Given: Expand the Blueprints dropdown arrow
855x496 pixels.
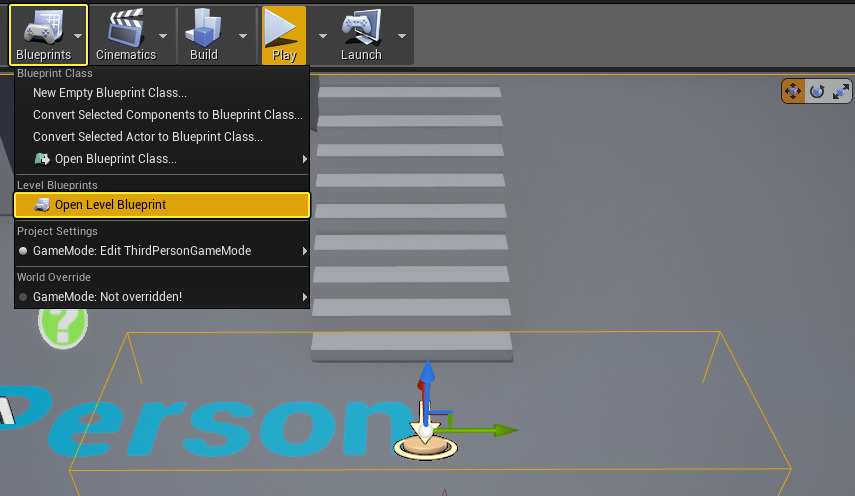Looking at the screenshot, I should pos(78,36).
